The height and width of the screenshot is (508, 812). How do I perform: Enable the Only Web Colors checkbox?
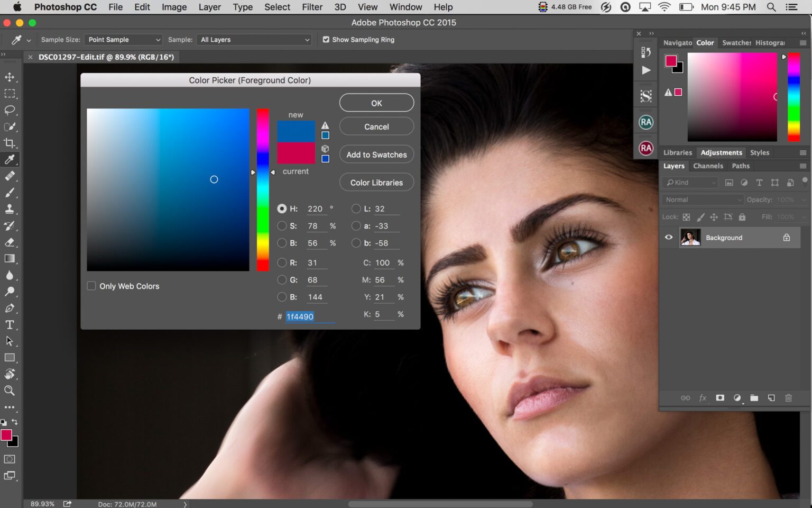tap(91, 286)
